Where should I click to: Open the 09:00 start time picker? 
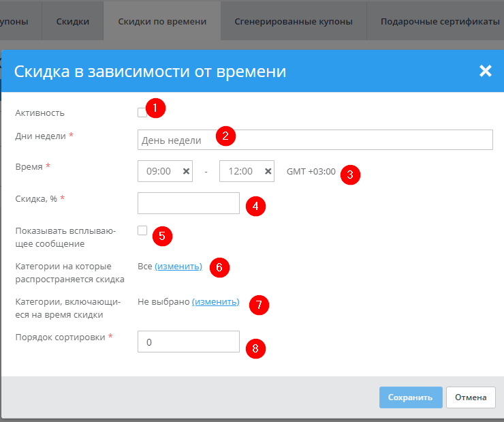pos(159,172)
